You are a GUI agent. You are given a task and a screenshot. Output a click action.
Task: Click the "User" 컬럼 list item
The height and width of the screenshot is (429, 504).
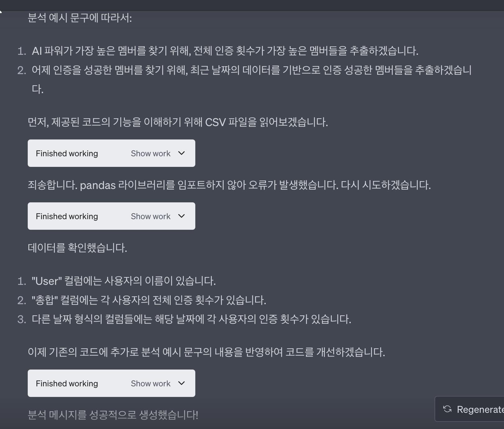coord(123,281)
